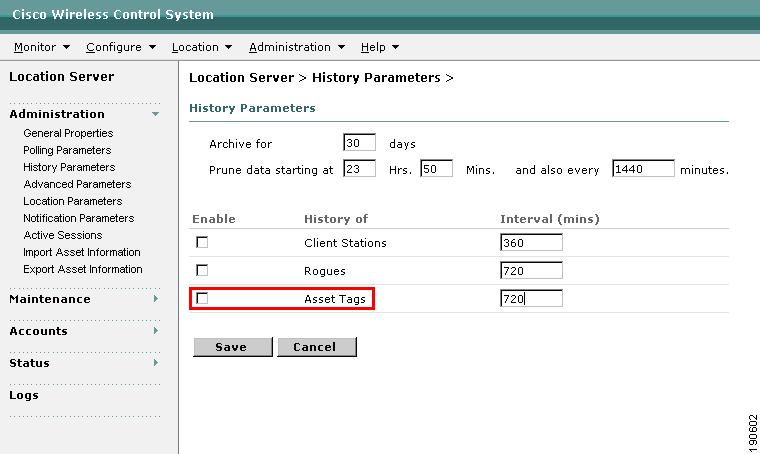Image resolution: width=760 pixels, height=454 pixels.
Task: Open Notification Parameters link
Action: point(79,218)
